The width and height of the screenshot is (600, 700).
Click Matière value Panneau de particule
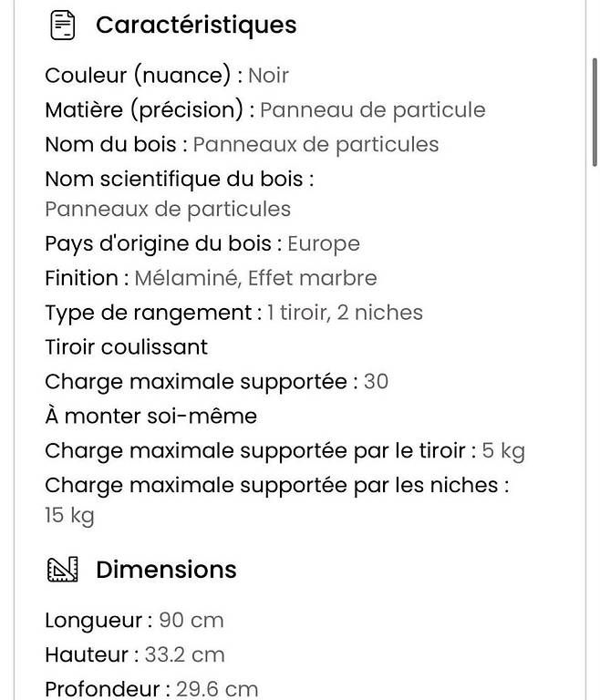(x=373, y=110)
